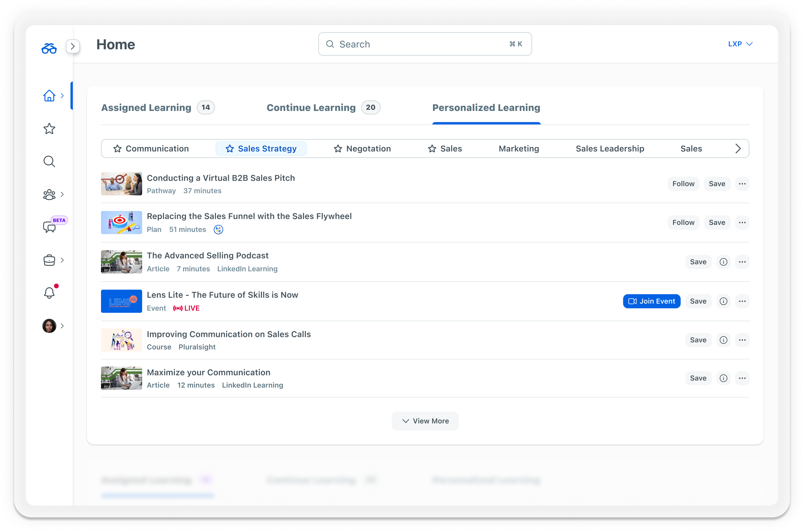Screen dimensions: 804x532
Task: Open the groups people icon
Action: coord(49,194)
